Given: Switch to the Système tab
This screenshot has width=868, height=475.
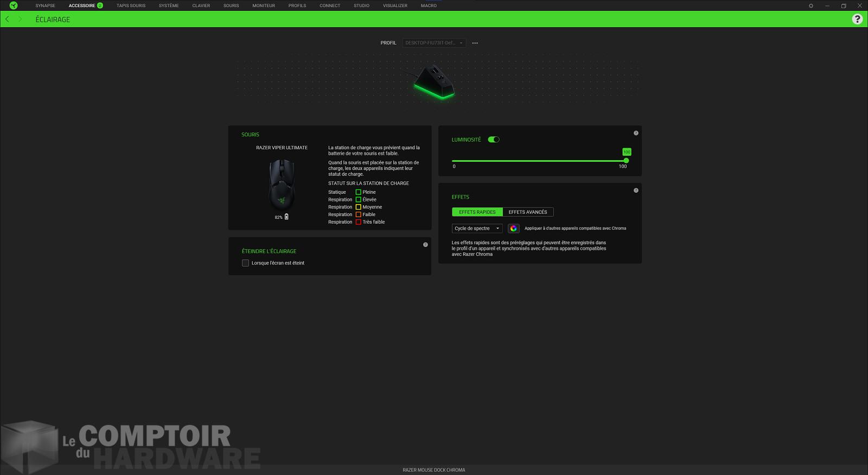Looking at the screenshot, I should (x=169, y=5).
